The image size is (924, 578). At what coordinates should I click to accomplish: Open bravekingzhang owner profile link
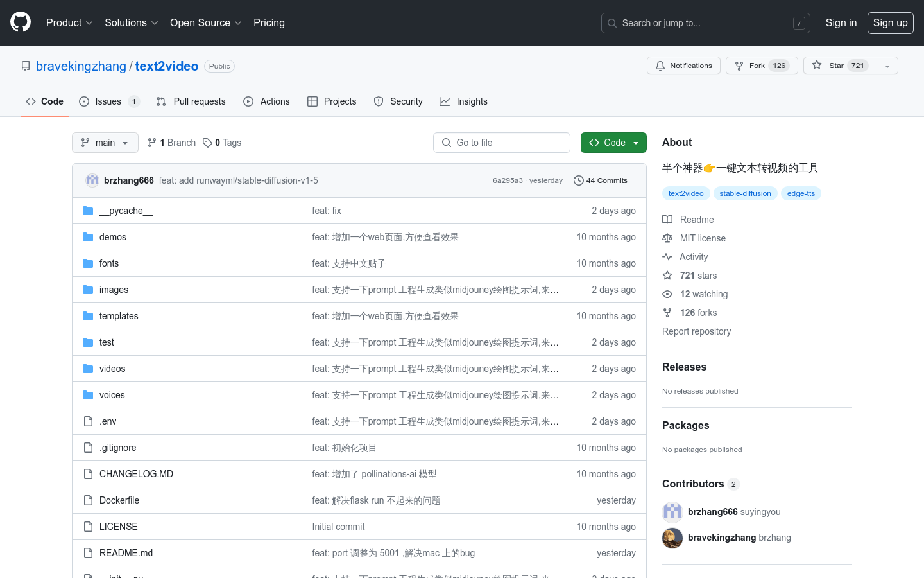pos(81,66)
